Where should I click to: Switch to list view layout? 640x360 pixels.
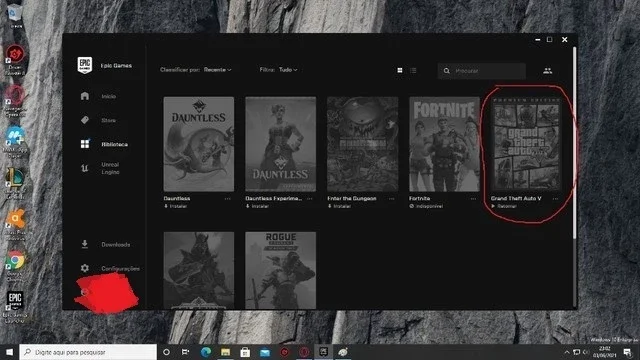(413, 71)
